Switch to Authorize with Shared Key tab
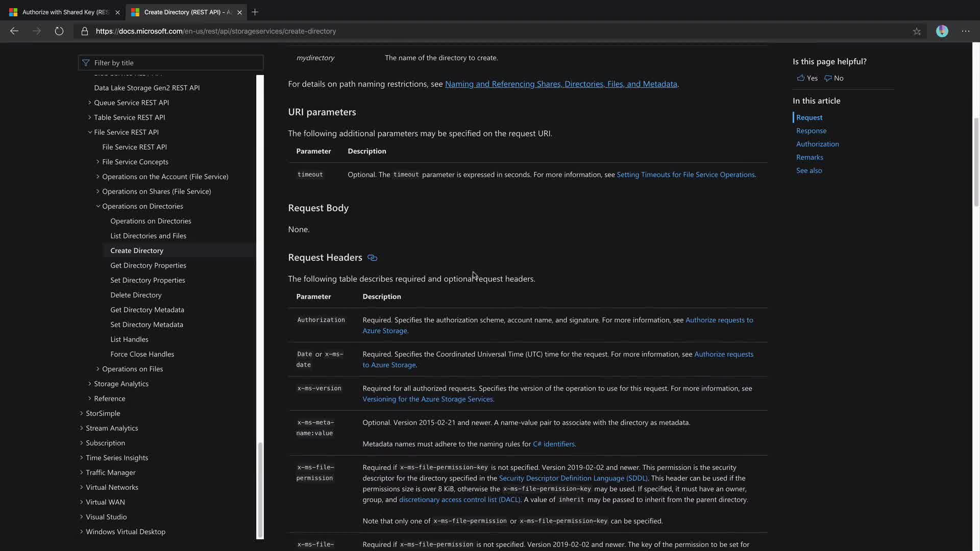The image size is (980, 551). tap(65, 12)
